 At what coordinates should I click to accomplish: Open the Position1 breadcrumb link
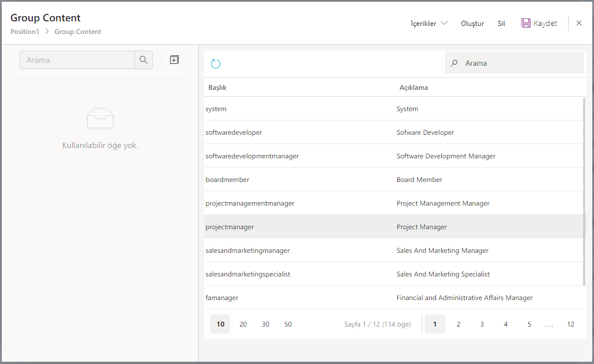point(25,32)
